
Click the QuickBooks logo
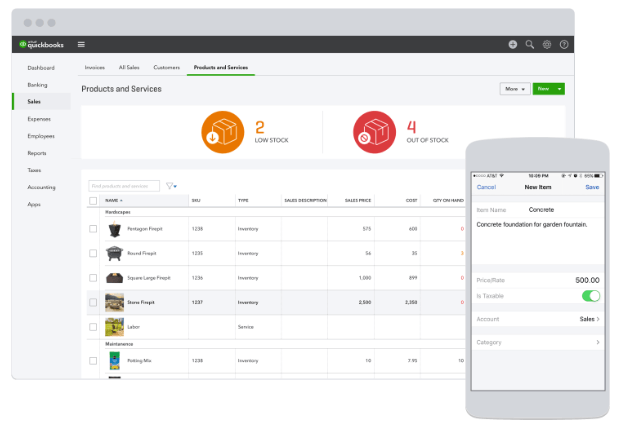(x=42, y=44)
